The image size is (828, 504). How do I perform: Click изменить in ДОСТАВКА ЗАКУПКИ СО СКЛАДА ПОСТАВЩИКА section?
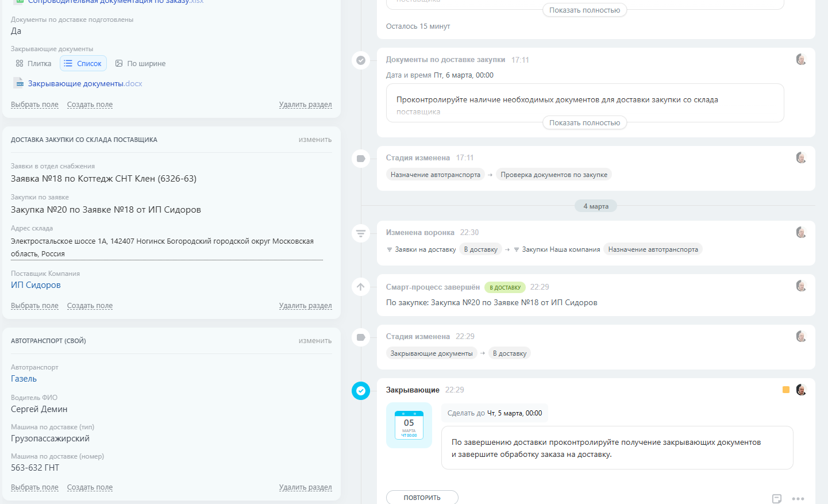pos(315,140)
